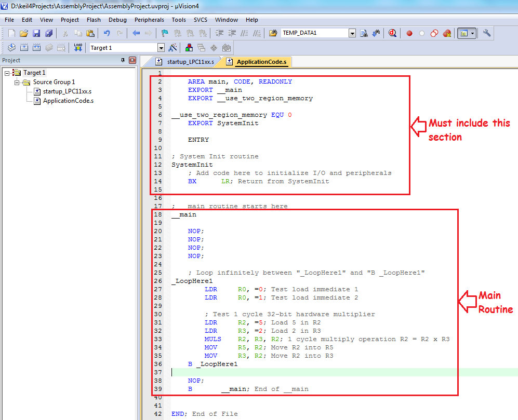The width and height of the screenshot is (518, 420).
Task: Indent the selected lines
Action: coord(219,33)
